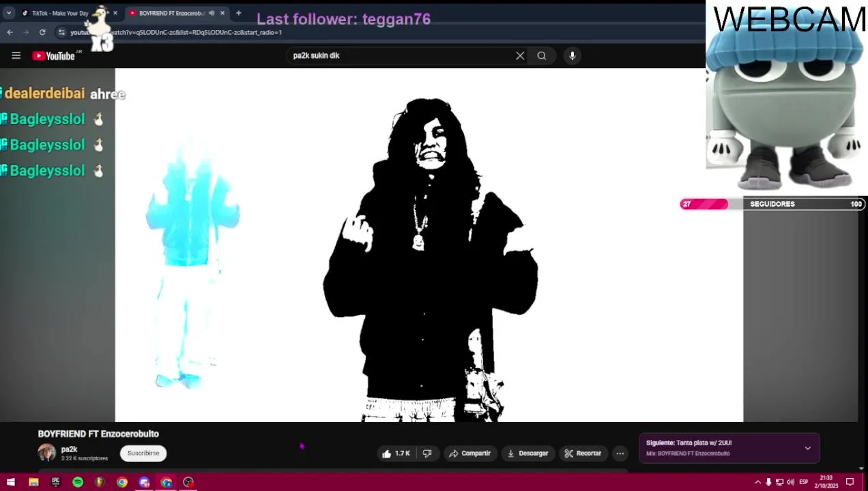Clear the search box with the X
This screenshot has height=491, width=868.
coord(520,56)
